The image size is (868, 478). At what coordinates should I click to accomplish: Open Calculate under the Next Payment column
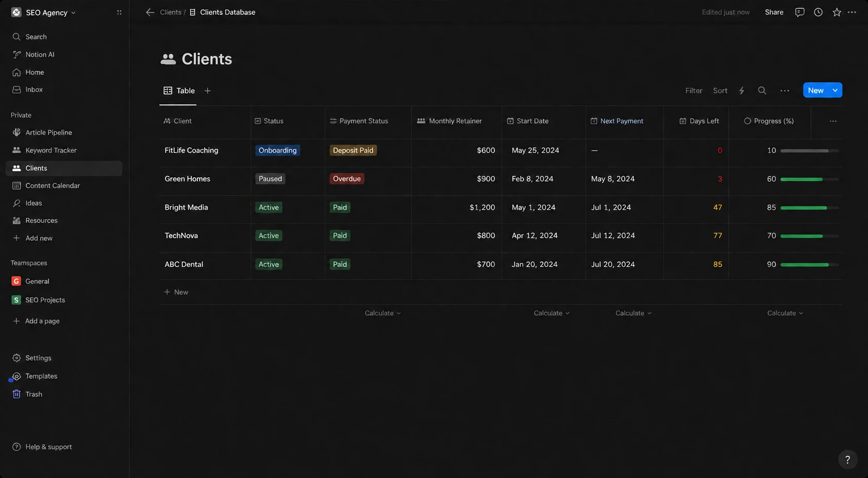633,313
